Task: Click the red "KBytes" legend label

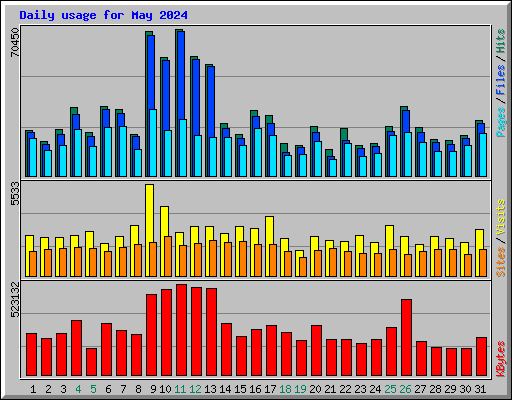Action: [x=500, y=359]
